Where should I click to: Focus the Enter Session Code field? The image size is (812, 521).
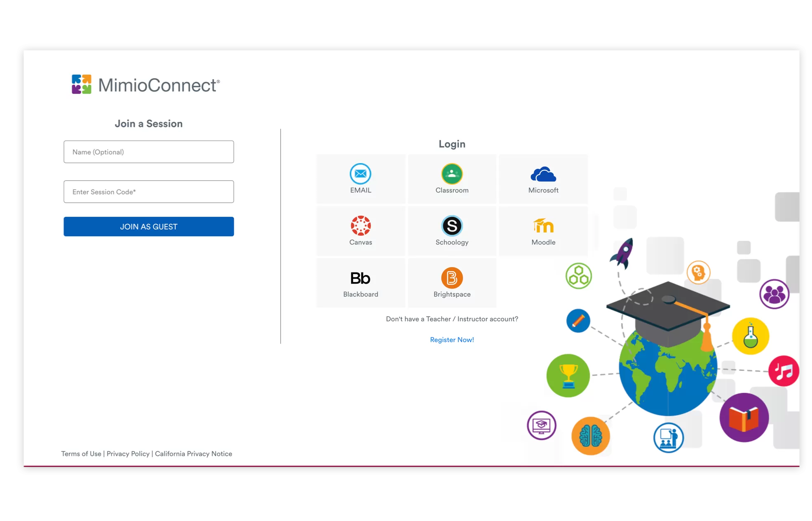pos(149,192)
